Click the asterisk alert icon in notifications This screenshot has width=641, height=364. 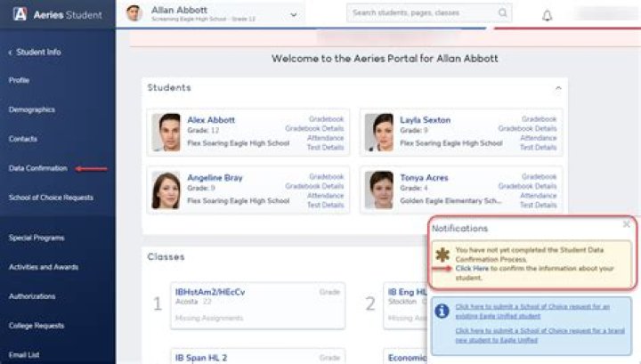[442, 255]
